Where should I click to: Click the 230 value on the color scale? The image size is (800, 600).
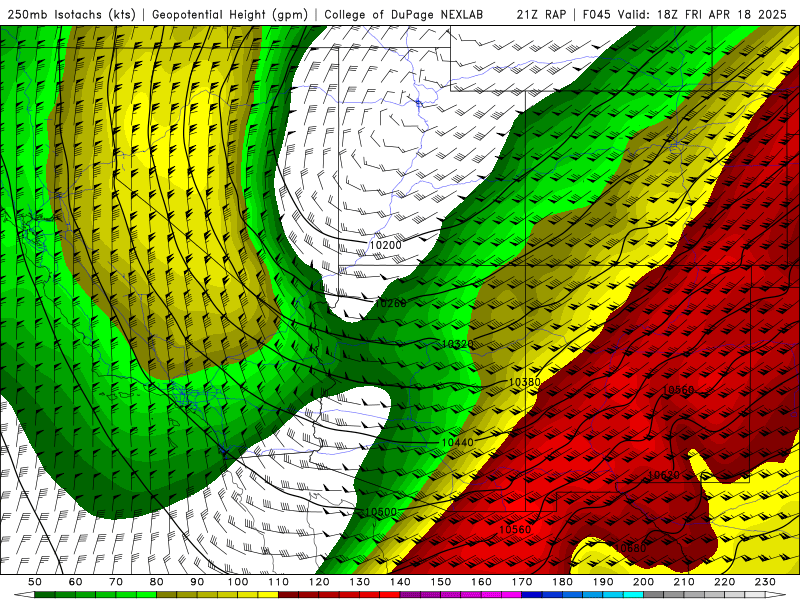point(765,582)
